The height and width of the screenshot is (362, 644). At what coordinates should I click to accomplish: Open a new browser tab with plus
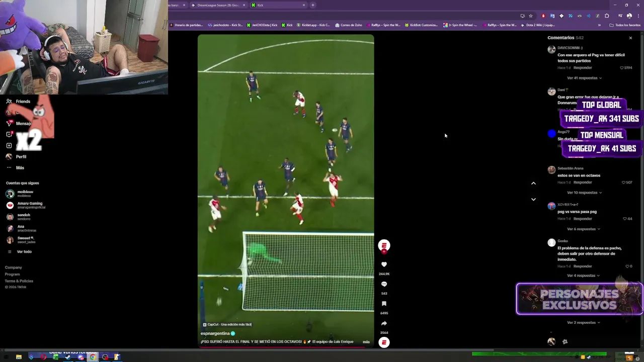click(x=312, y=5)
